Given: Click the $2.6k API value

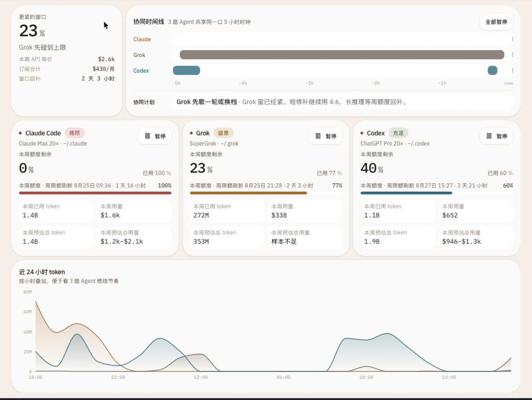Looking at the screenshot, I should click(106, 59).
